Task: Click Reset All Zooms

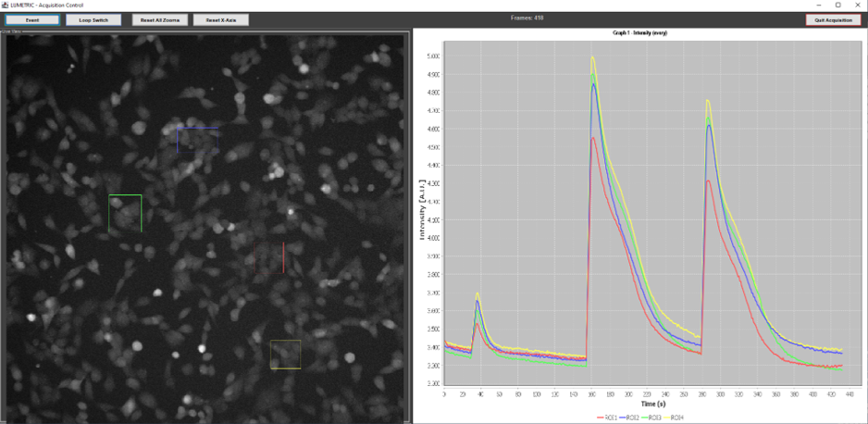Action: 160,20
